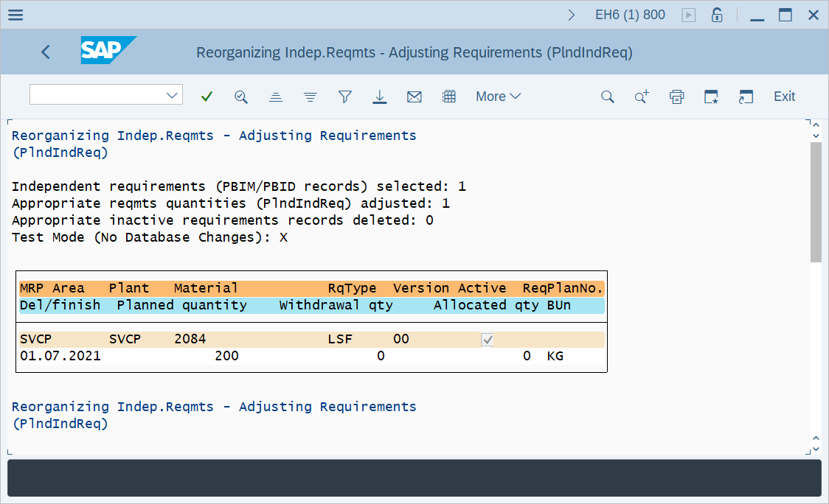The width and height of the screenshot is (829, 504).
Task: Expand the command field dropdown arrow
Action: click(x=173, y=95)
